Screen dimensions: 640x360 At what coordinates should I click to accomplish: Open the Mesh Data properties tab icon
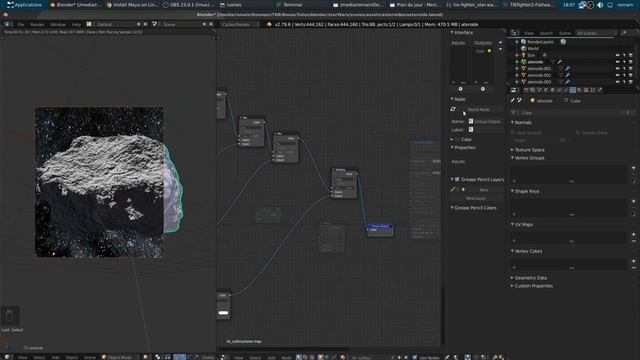573,90
